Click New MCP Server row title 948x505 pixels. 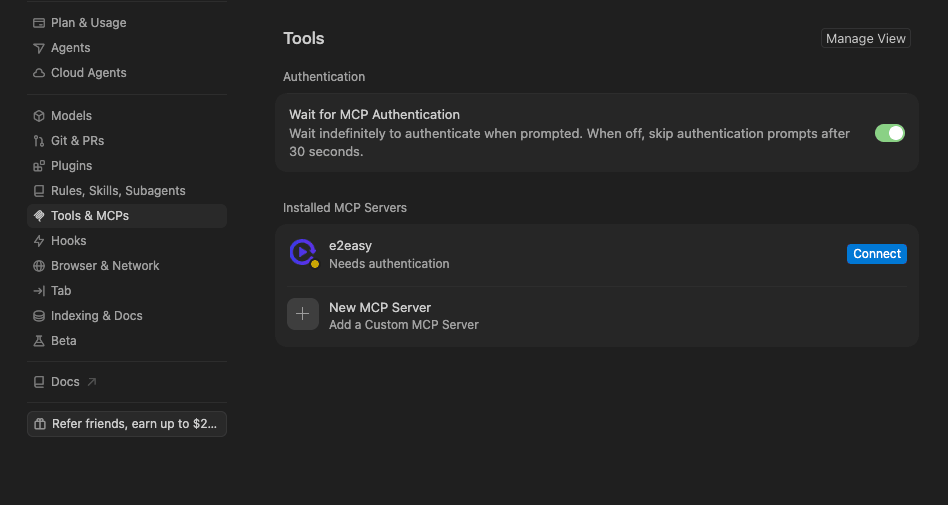[380, 307]
